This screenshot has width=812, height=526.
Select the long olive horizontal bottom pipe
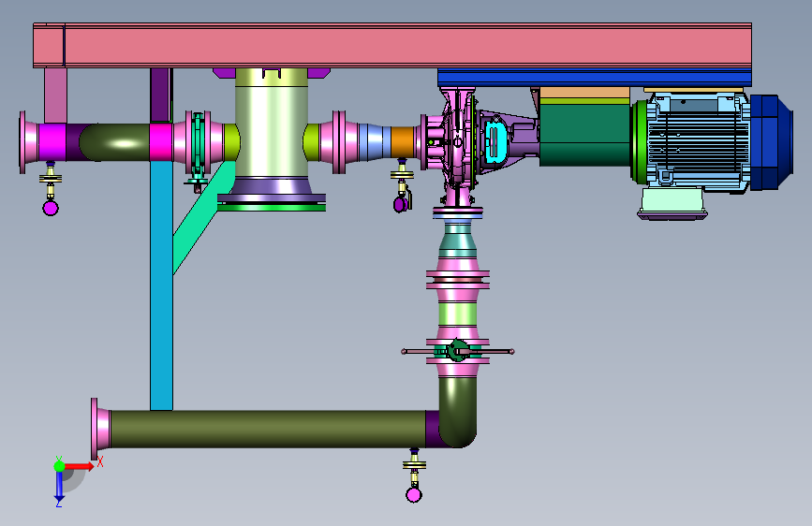pos(268,430)
